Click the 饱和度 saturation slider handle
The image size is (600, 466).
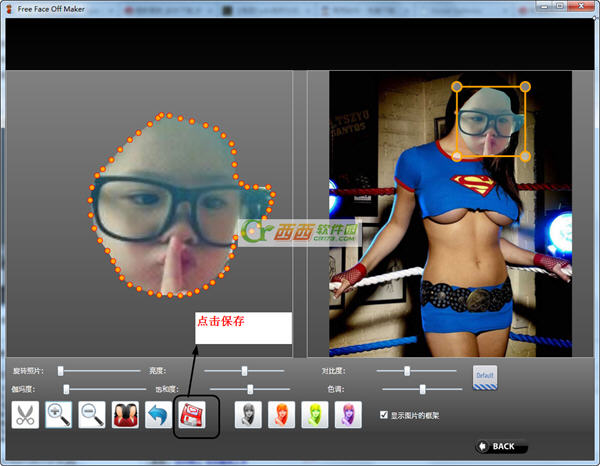tap(250, 388)
